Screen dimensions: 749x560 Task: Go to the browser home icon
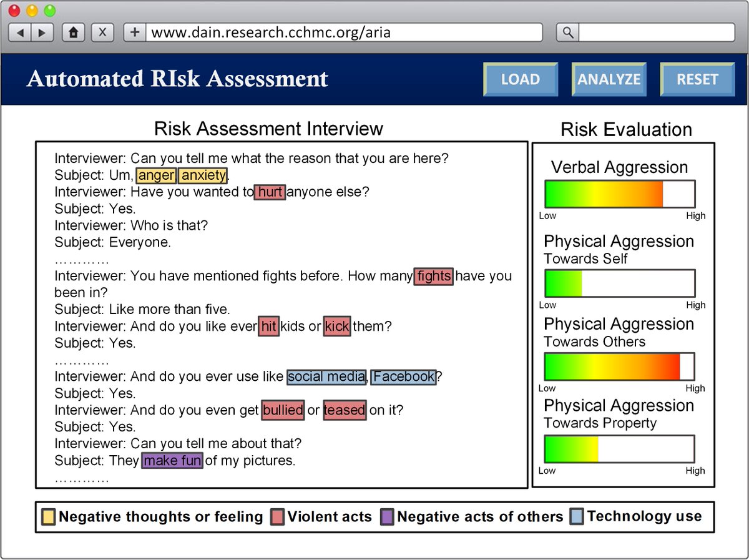coord(73,32)
